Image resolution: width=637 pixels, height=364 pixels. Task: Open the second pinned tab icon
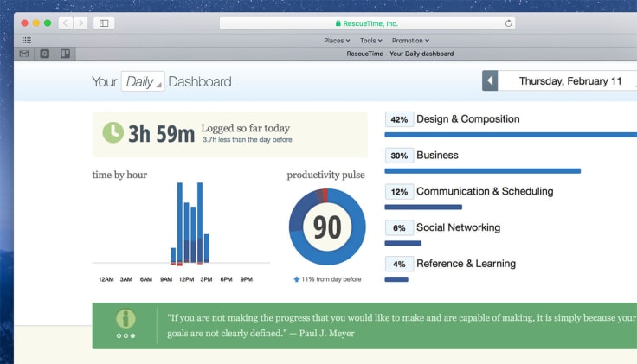(x=45, y=54)
